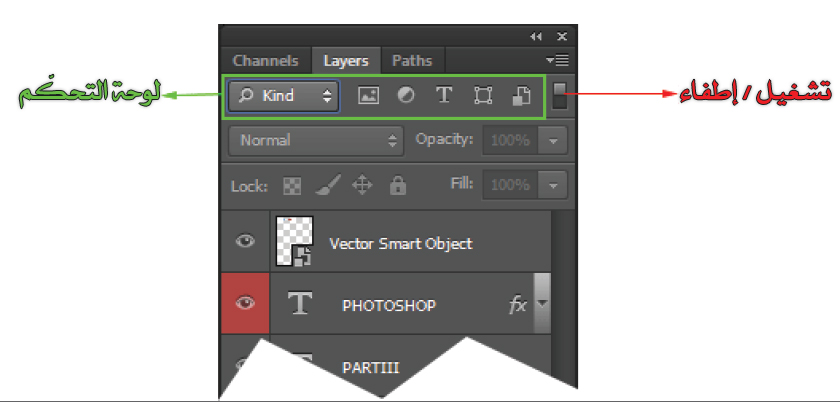Filter for pixel layers icon
840x402 pixels.
[x=368, y=96]
